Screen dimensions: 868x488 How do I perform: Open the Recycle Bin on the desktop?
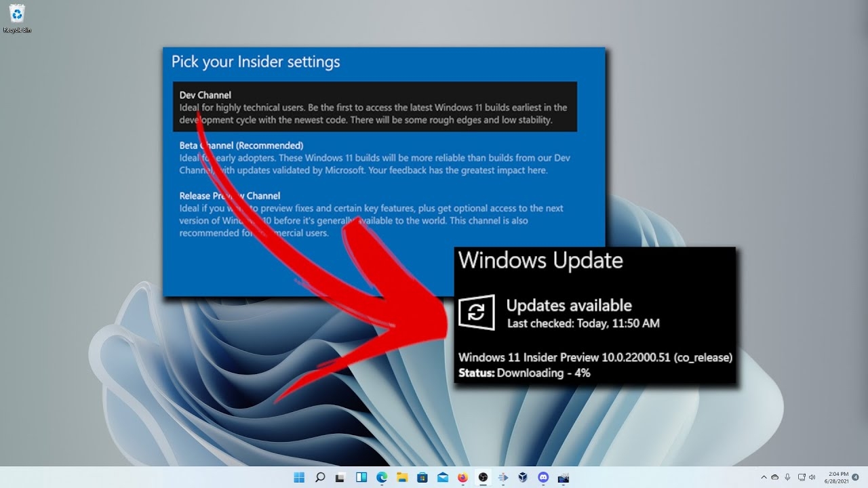pos(17,15)
